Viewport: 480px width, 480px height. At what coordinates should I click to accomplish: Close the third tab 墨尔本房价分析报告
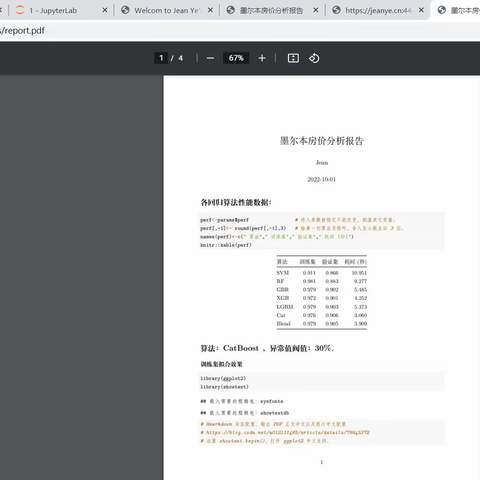(316, 10)
